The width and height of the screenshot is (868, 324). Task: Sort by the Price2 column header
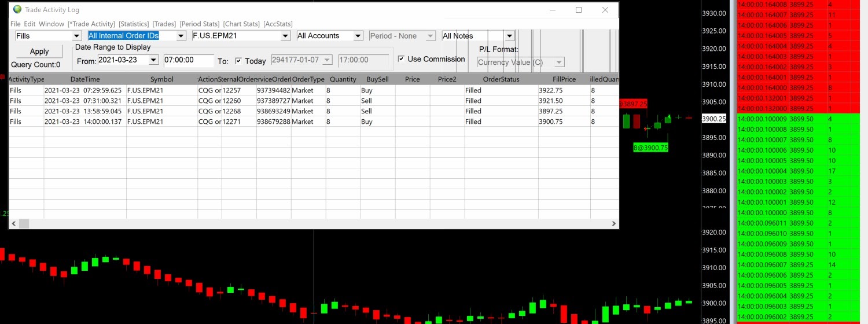pos(447,79)
